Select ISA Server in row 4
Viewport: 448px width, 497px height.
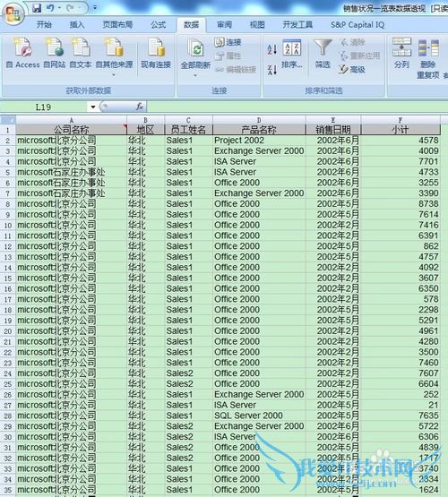click(259, 162)
